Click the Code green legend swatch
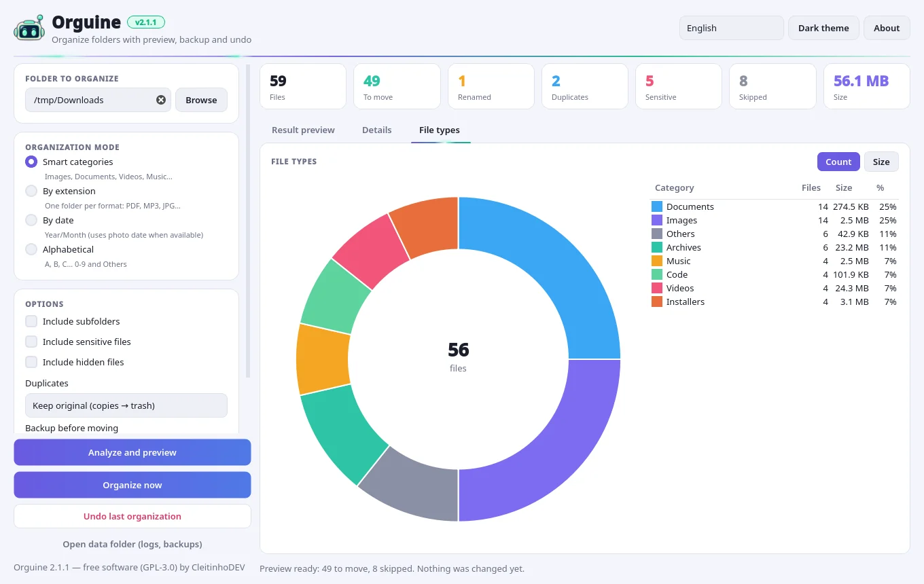924x584 pixels. pyautogui.click(x=657, y=274)
